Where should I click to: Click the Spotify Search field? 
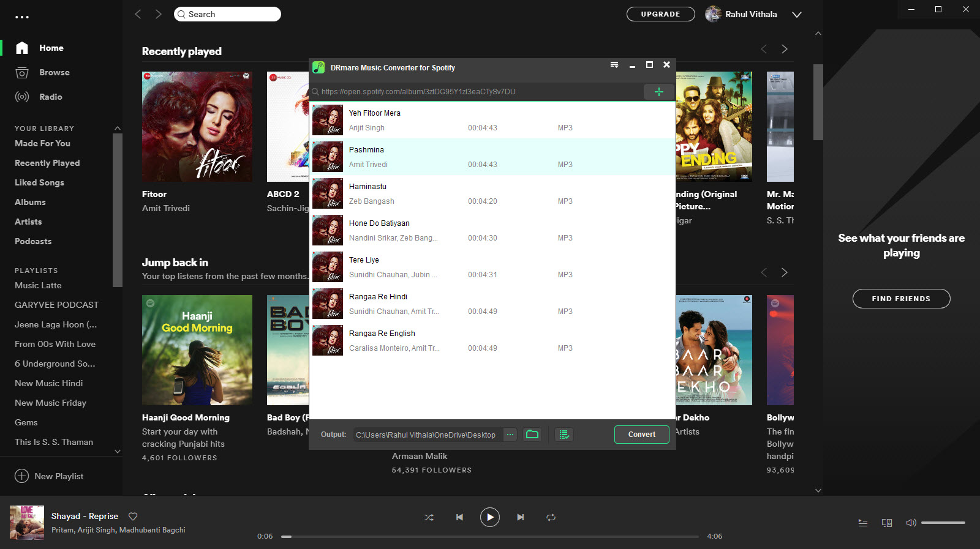227,14
